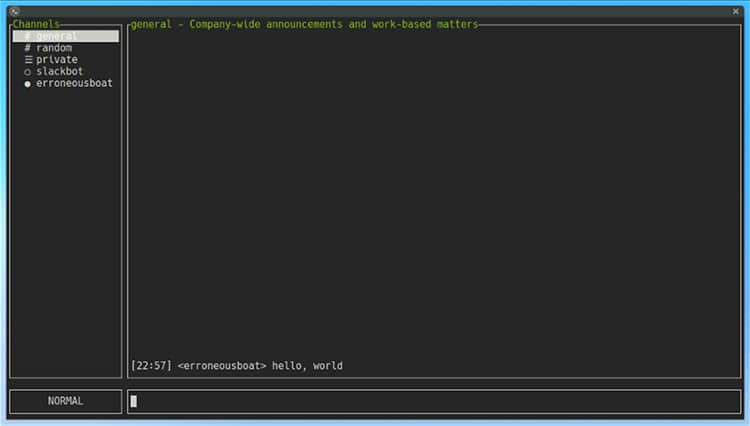Open the private group conversation

pyautogui.click(x=56, y=60)
